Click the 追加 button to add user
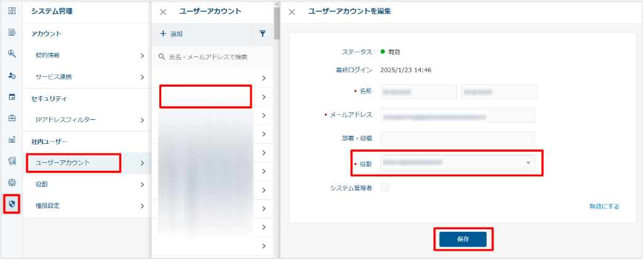The image size is (644, 260). coord(172,34)
